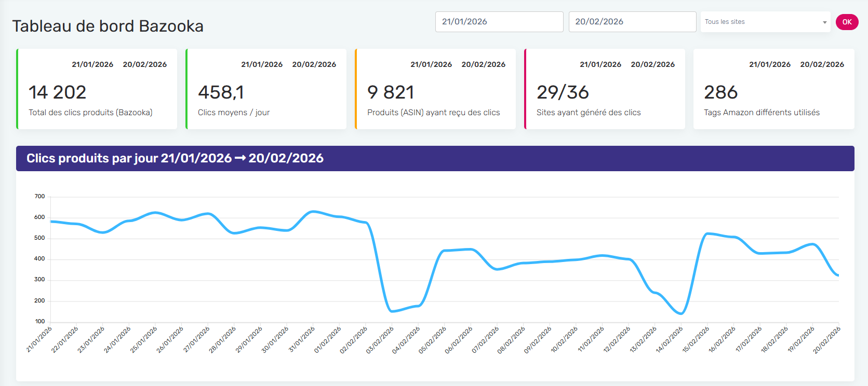
Task: Click the chart line peak at 31/01/2026
Action: point(313,211)
